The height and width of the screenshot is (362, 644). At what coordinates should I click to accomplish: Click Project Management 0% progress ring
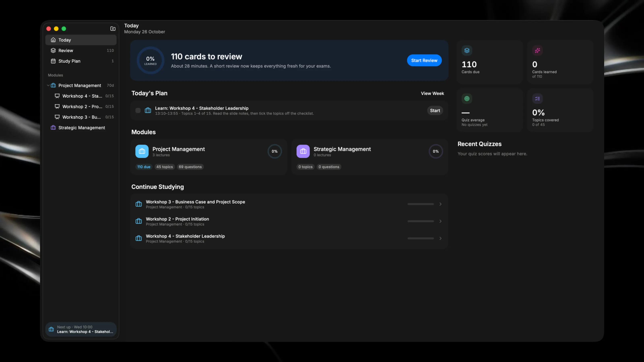[x=275, y=151]
